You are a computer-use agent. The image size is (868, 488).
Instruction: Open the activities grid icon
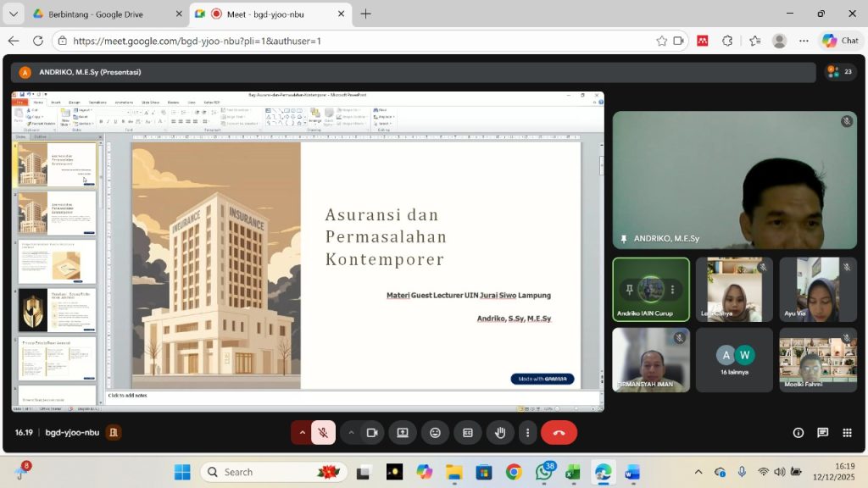(x=847, y=432)
